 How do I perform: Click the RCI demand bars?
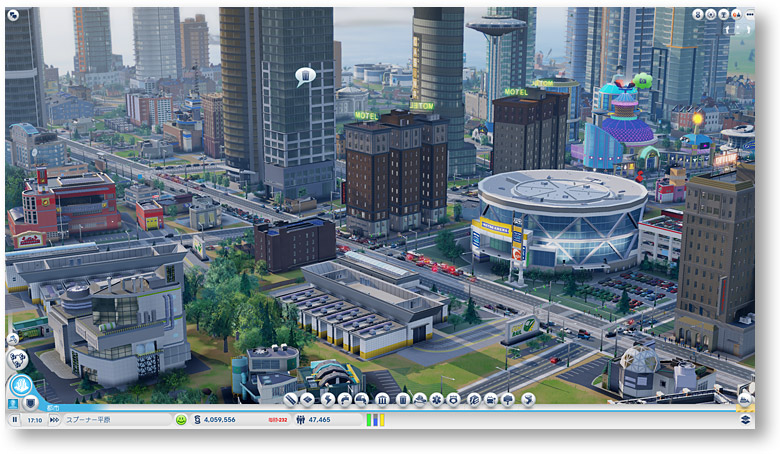tap(374, 420)
